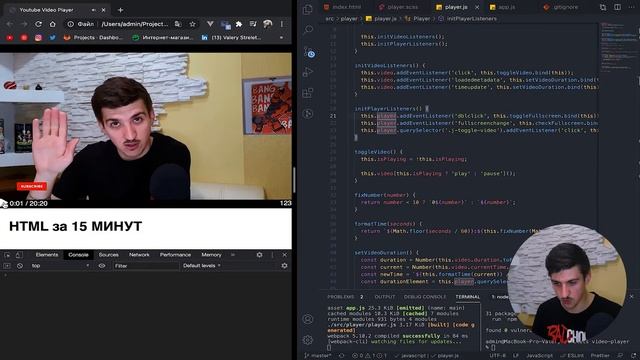Screen dimensions: 640x360
Task: Show more DevTools tabs chevron
Action: click(233, 255)
